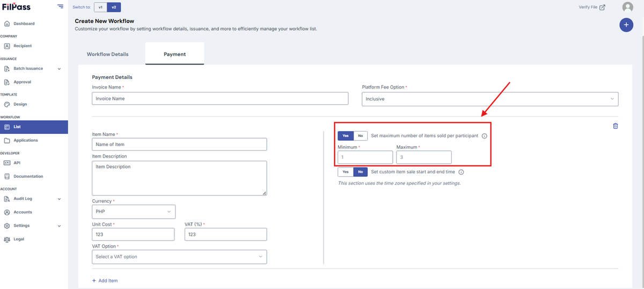Click the Item Name input field
The image size is (644, 289).
point(179,144)
